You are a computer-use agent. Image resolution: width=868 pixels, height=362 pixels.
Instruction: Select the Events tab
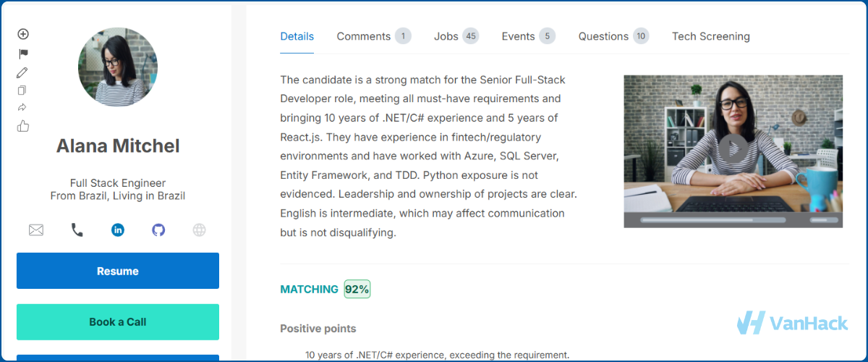click(x=528, y=36)
